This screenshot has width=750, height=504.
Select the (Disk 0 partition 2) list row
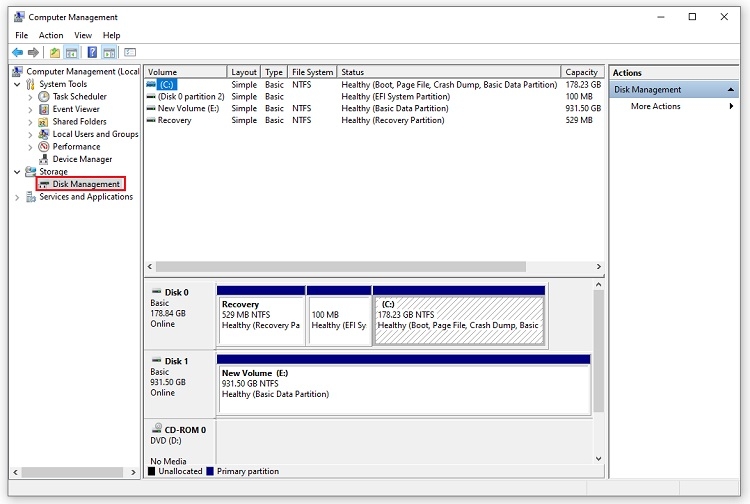[x=374, y=96]
